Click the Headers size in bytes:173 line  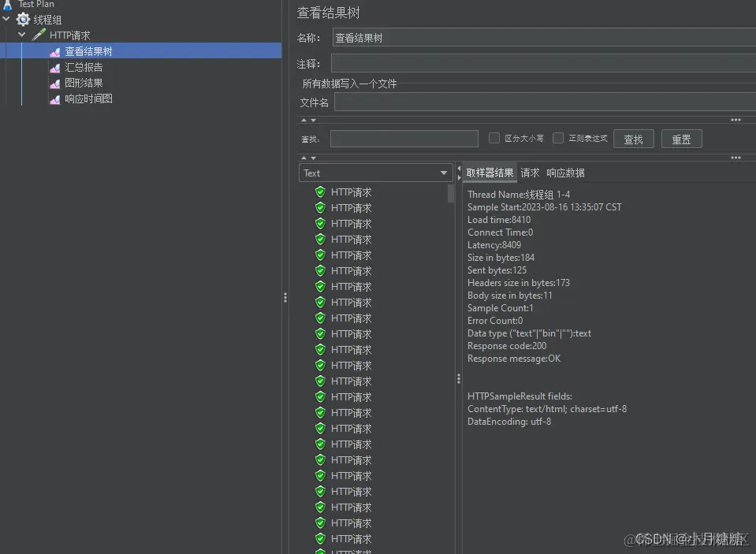[519, 283]
